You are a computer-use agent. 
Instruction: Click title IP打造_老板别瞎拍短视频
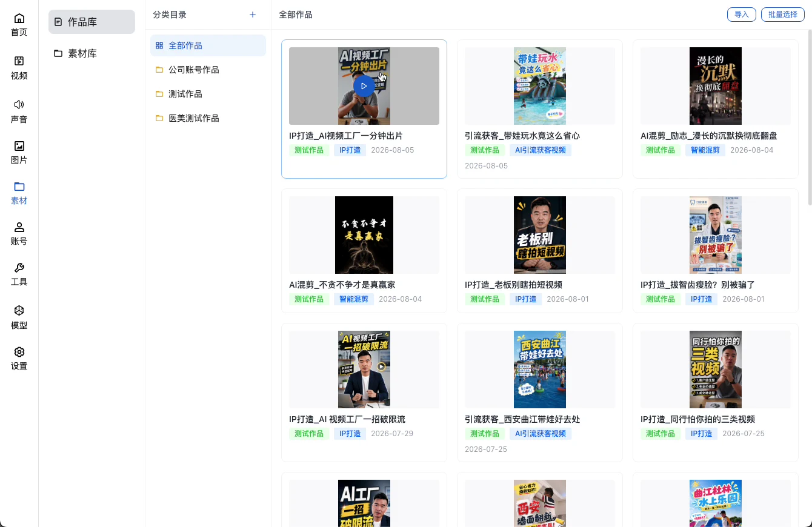514,285
